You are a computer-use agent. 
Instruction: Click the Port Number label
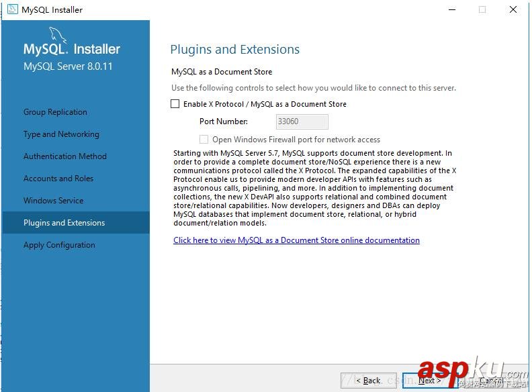(224, 121)
